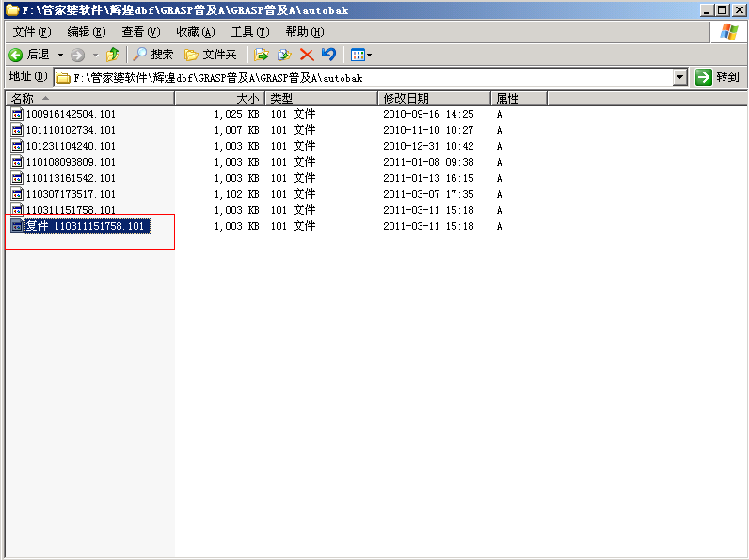Image resolution: width=749 pixels, height=560 pixels.
Task: Click the Up one level folder icon
Action: click(113, 55)
